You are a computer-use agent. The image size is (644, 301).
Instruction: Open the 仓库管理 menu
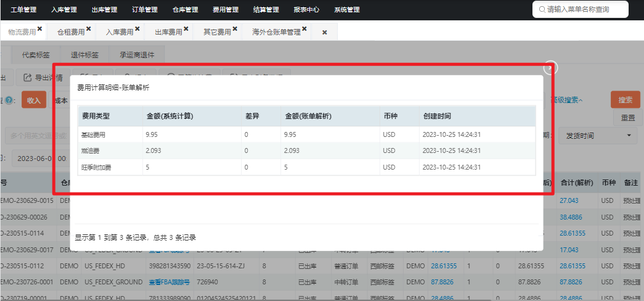185,10
